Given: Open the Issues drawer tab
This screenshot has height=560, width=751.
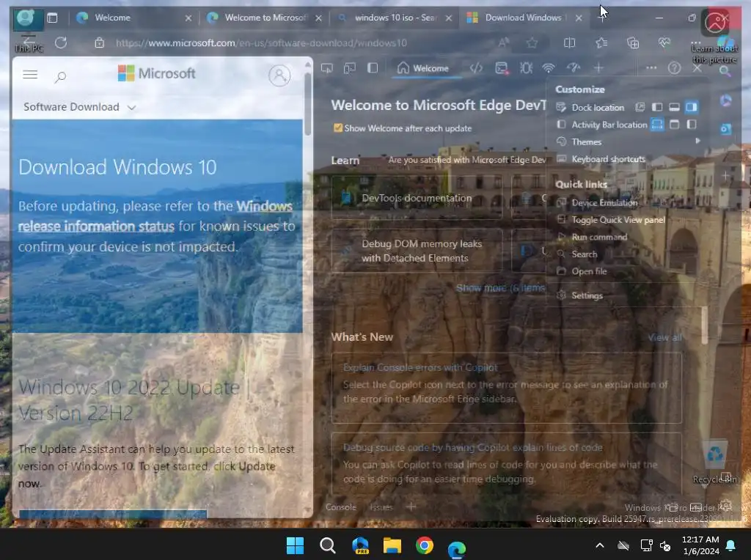Looking at the screenshot, I should pyautogui.click(x=381, y=507).
